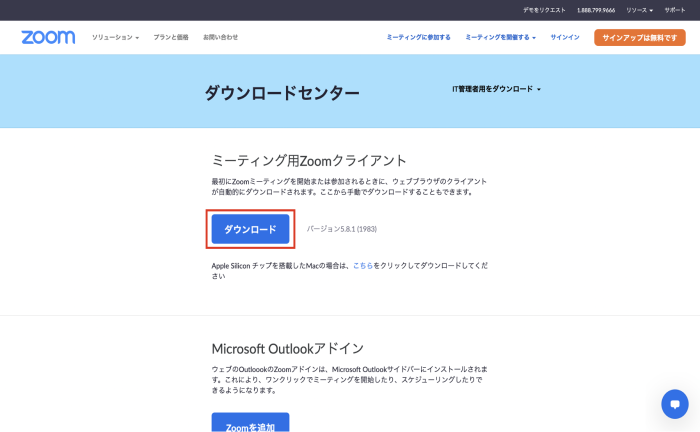Click the ミーティングに参加する link
This screenshot has width=700, height=432.
(x=418, y=37)
